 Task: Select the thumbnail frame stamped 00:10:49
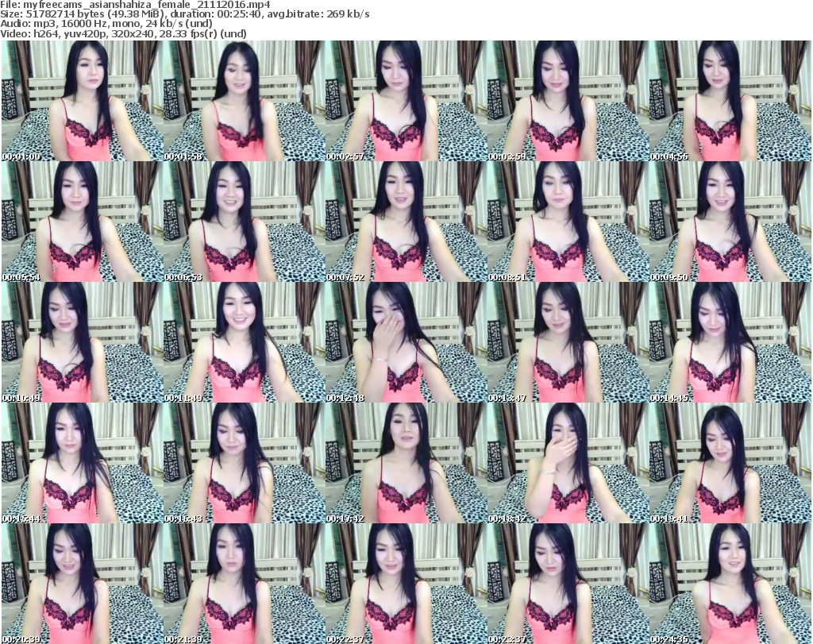(x=83, y=342)
